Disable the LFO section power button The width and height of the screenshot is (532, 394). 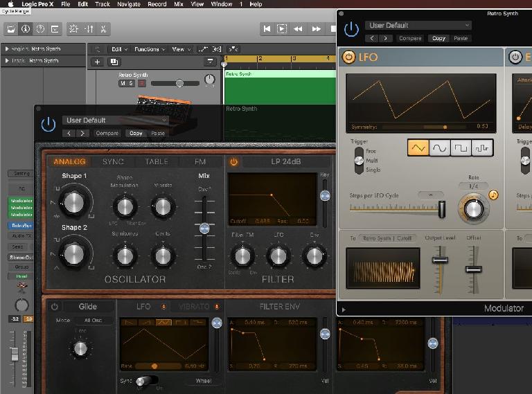(349, 57)
